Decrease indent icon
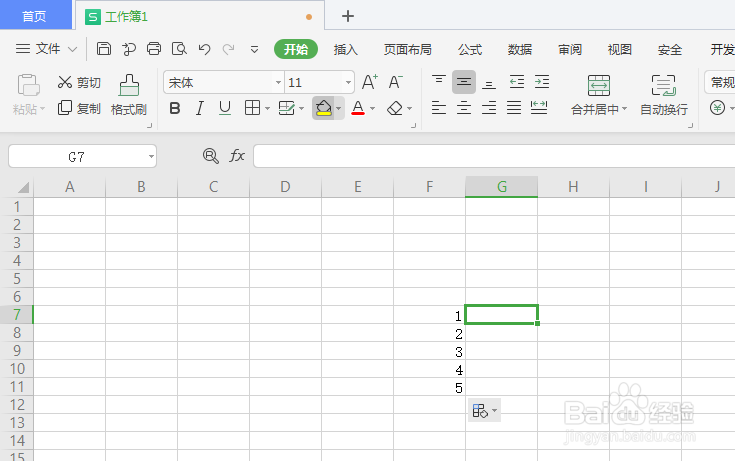Image resolution: width=735 pixels, height=461 pixels. click(x=517, y=82)
